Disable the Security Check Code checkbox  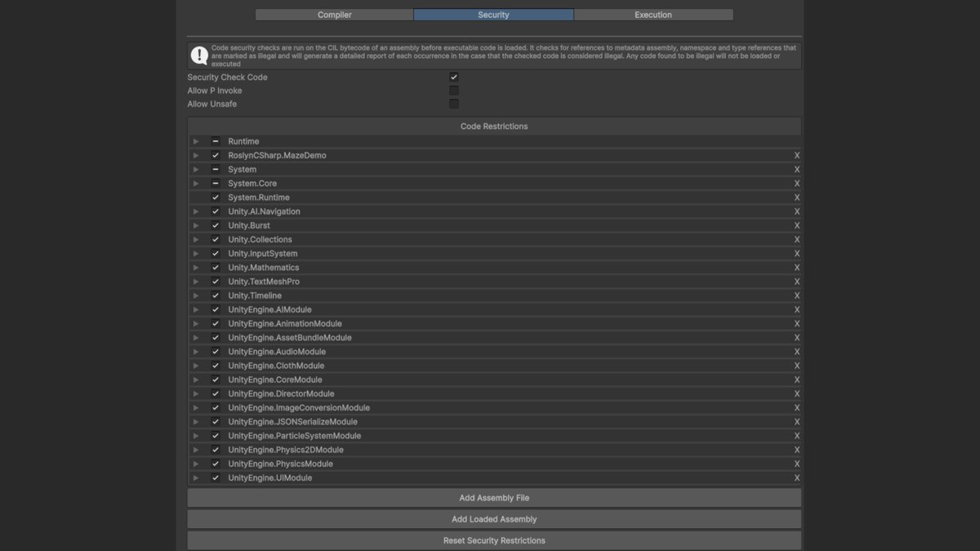pyautogui.click(x=454, y=77)
